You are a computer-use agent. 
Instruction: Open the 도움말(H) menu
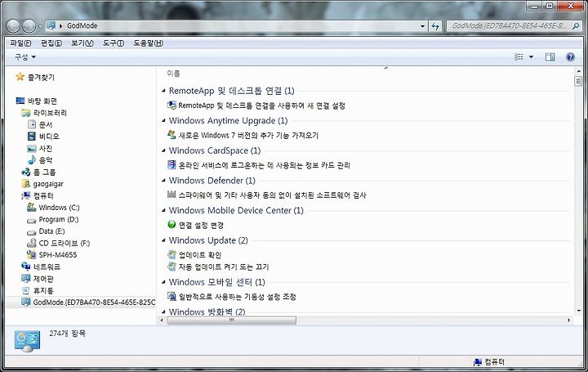tap(148, 43)
